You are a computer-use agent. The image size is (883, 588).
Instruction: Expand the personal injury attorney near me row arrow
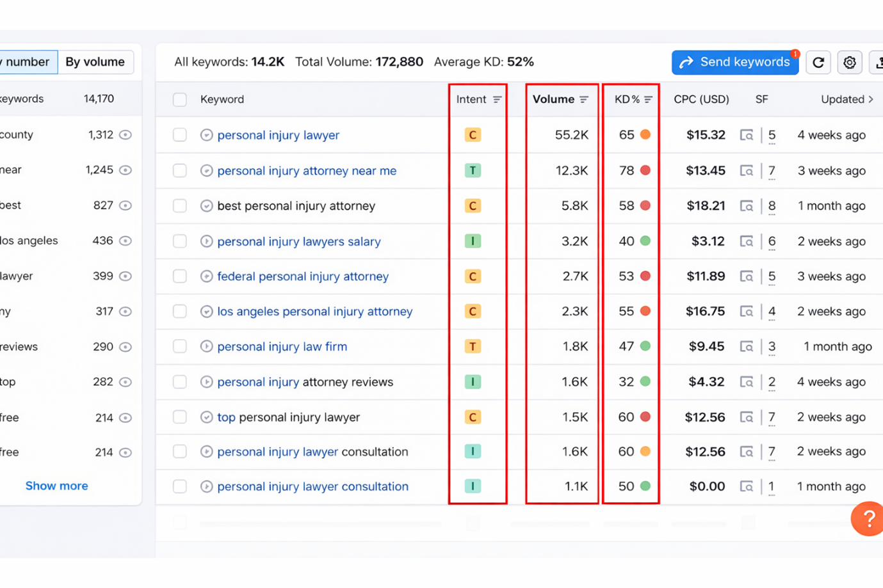tap(206, 171)
